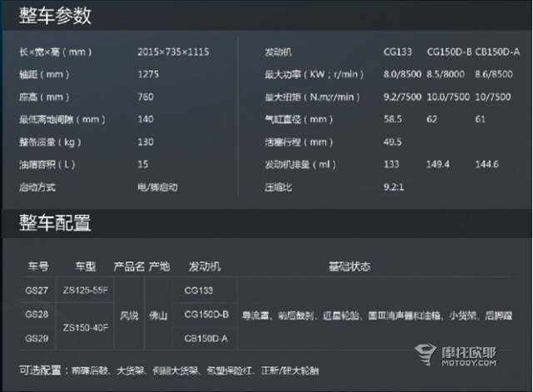Click the 轴距 (mm) label
The image size is (533, 392).
tap(44, 74)
